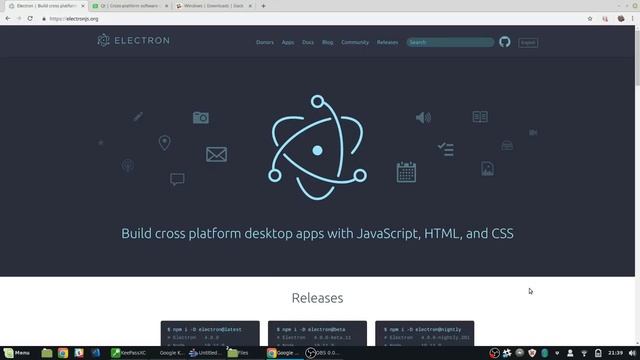Image resolution: width=640 pixels, height=360 pixels.
Task: Click the pencil edit icon in banner
Action: [x=138, y=117]
